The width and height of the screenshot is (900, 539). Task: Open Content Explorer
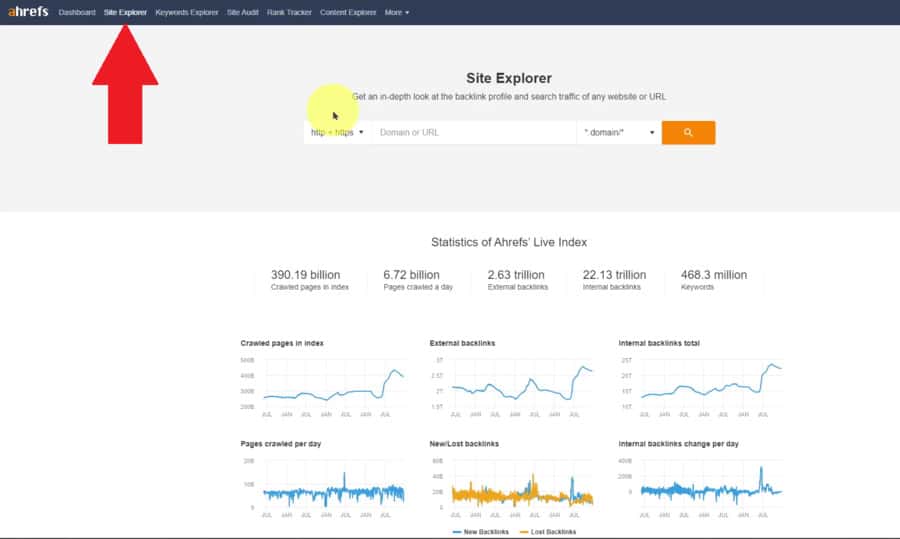point(348,12)
